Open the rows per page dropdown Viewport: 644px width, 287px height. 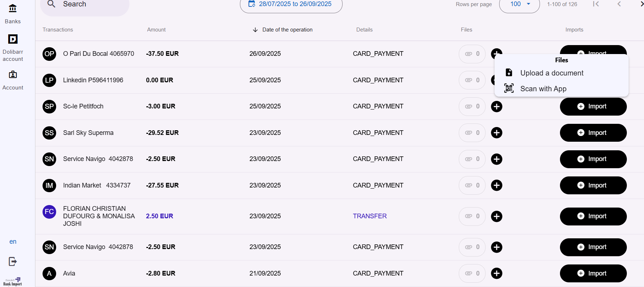point(519,4)
